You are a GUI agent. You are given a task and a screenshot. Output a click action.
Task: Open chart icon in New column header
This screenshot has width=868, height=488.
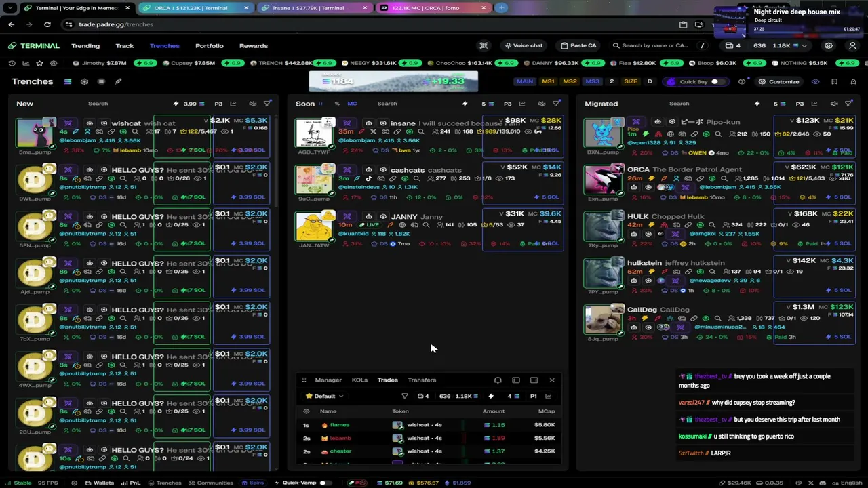pyautogui.click(x=233, y=104)
